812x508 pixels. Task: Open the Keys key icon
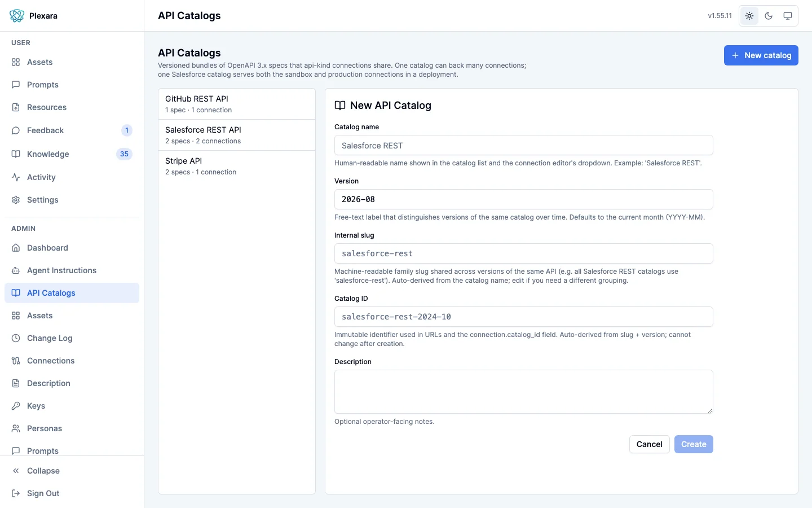16,406
